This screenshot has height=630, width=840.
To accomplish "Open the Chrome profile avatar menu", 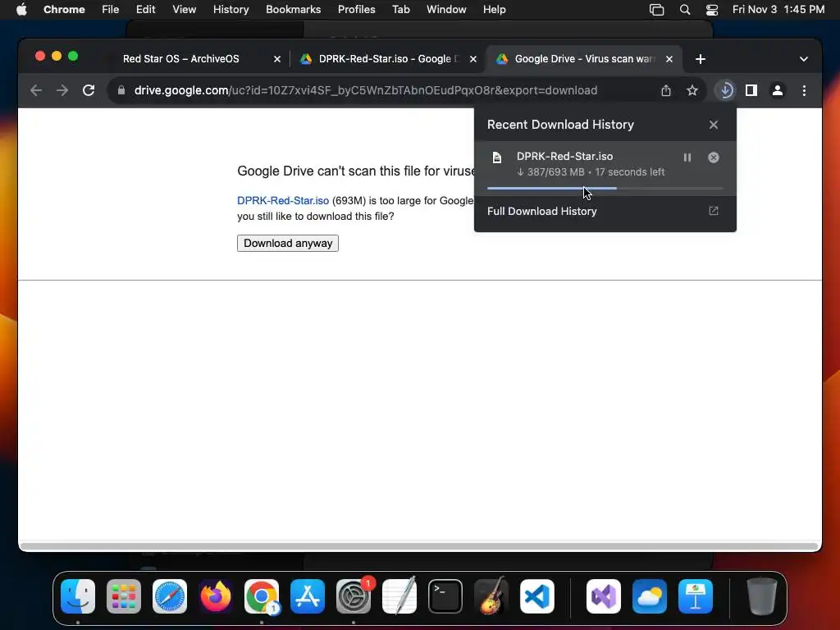I will coord(778,90).
